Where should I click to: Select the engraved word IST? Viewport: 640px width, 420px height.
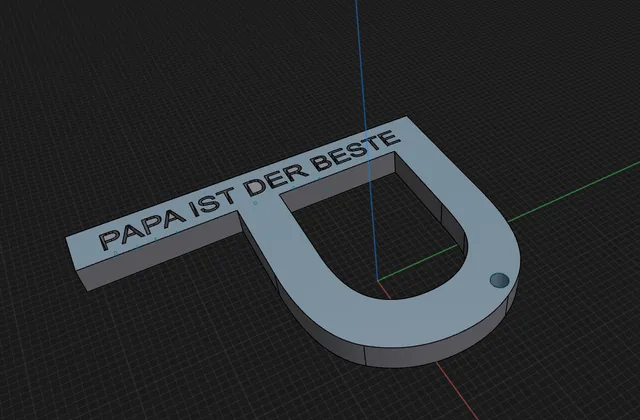tap(213, 202)
